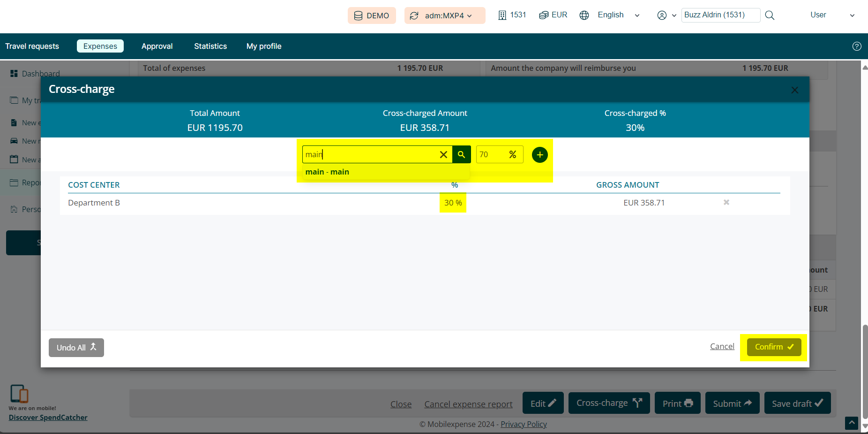
Task: Click the Buzz Aldrin user search field
Action: click(719, 15)
